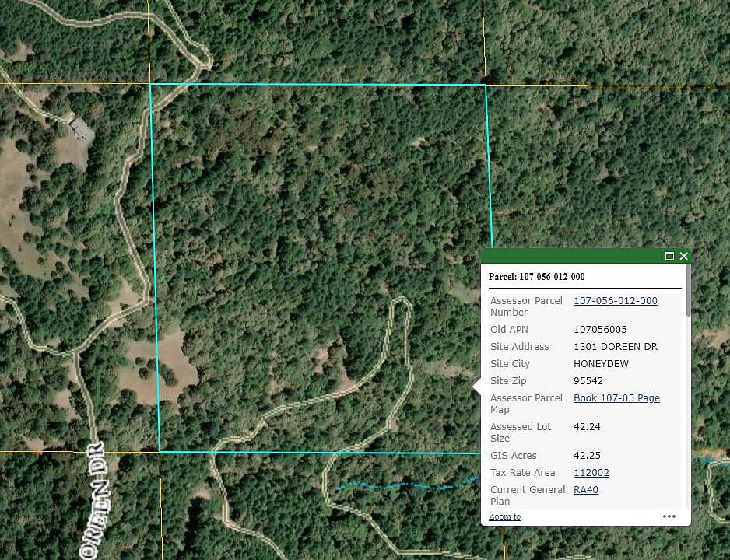Screen dimensions: 730x560
Task: Maximize the parcel info popup
Action: [669, 256]
